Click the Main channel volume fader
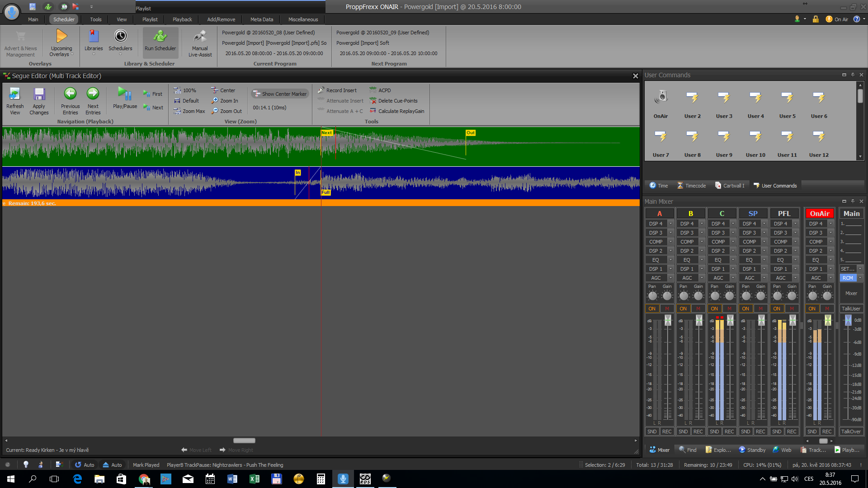The image size is (868, 488). click(x=848, y=320)
